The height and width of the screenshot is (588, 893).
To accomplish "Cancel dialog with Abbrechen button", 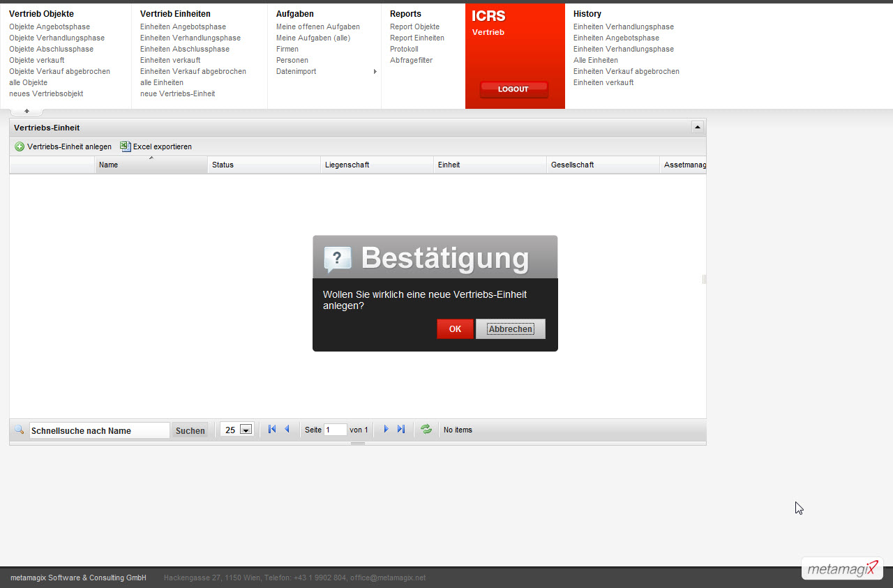I will pos(511,329).
